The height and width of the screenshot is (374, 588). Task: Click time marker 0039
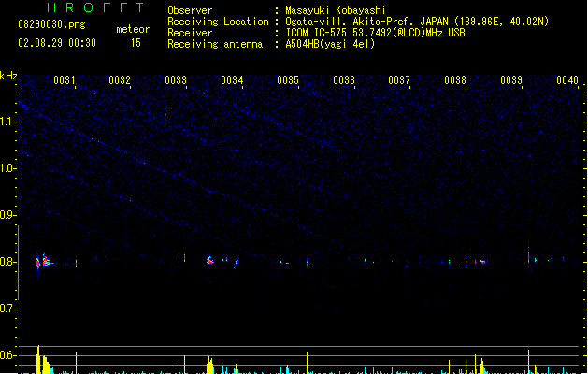click(x=511, y=80)
